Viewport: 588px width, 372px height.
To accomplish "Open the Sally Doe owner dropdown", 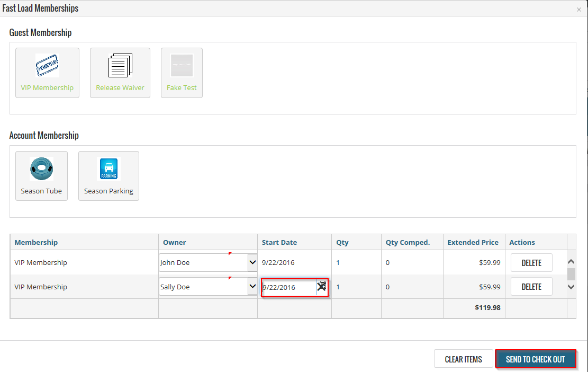I will click(252, 287).
